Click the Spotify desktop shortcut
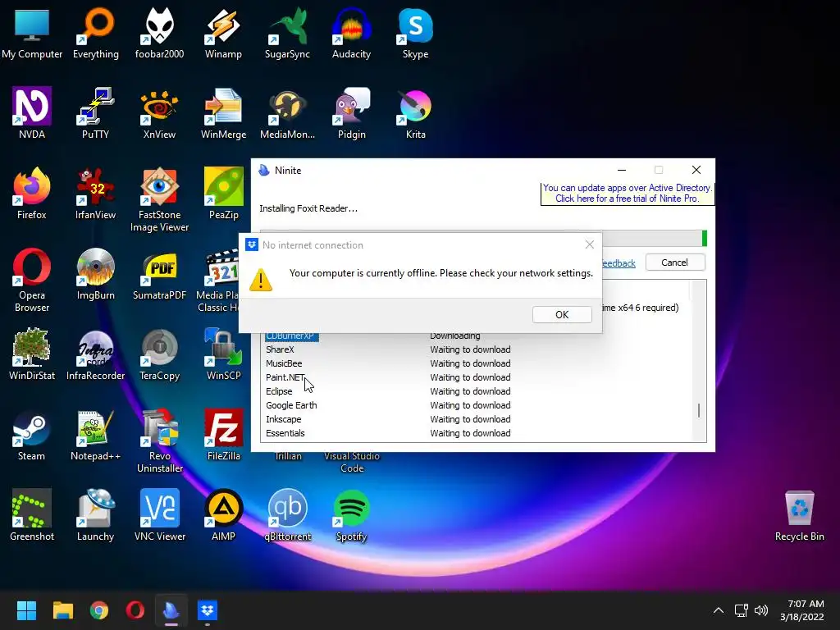Viewport: 840px width, 630px height. (x=351, y=514)
